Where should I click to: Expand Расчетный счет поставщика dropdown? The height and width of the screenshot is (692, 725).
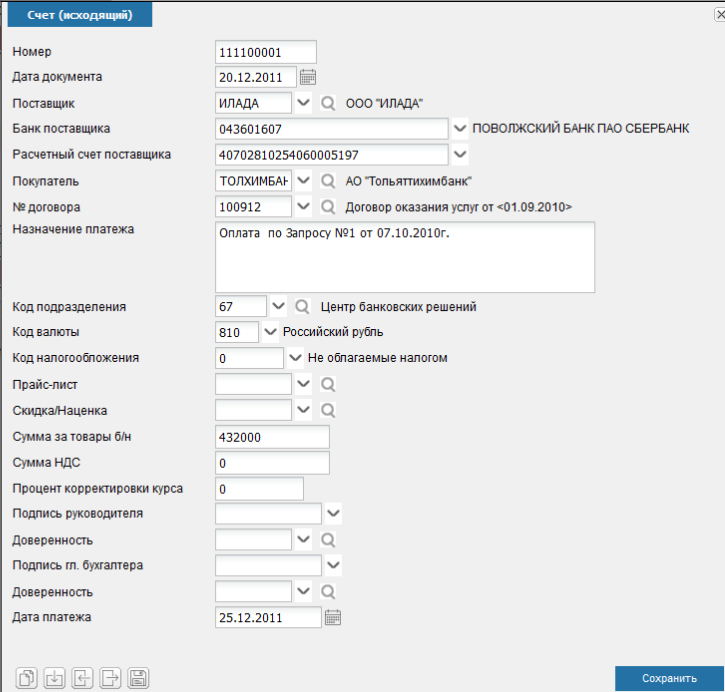(x=460, y=154)
